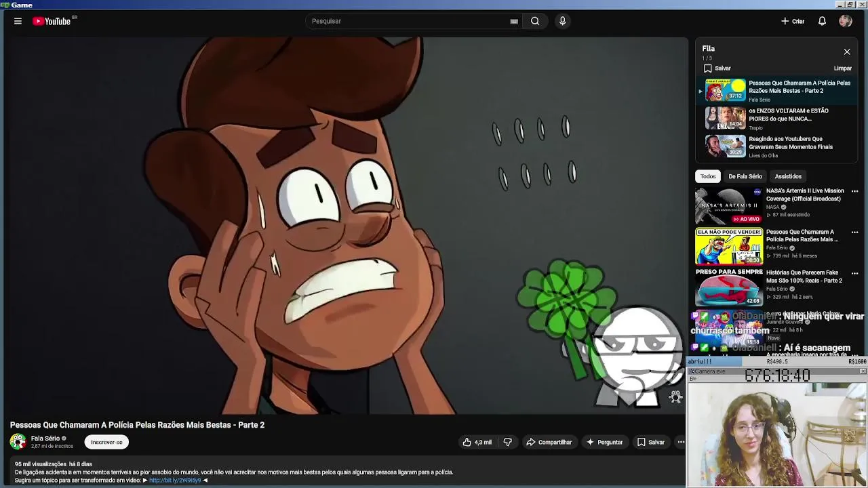Viewport: 868px width, 488px height.
Task: Start voice search with the microphone icon
Action: pyautogui.click(x=562, y=21)
